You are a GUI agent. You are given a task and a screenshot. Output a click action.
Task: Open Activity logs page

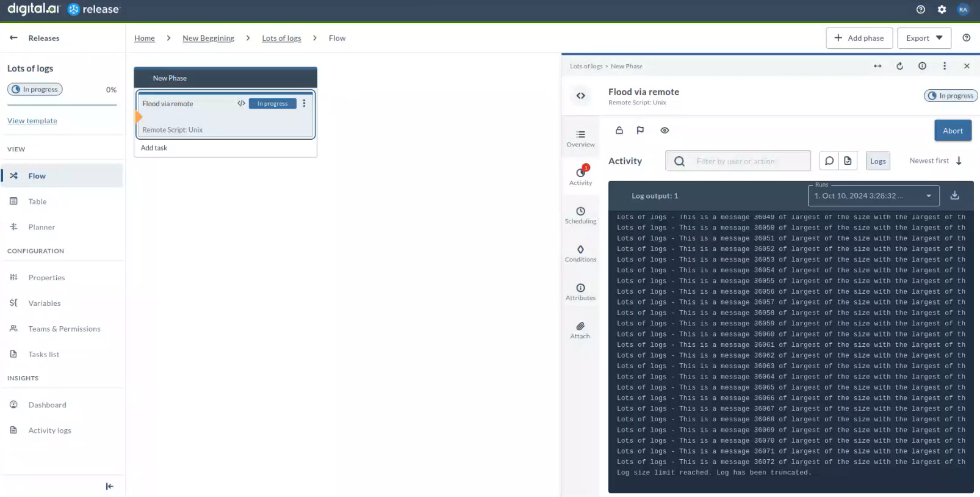[x=62, y=430]
